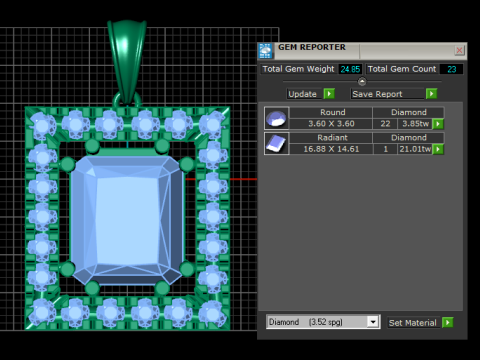Image resolution: width=480 pixels, height=360 pixels.
Task: Close the Gem Reporter panel
Action: [459, 50]
